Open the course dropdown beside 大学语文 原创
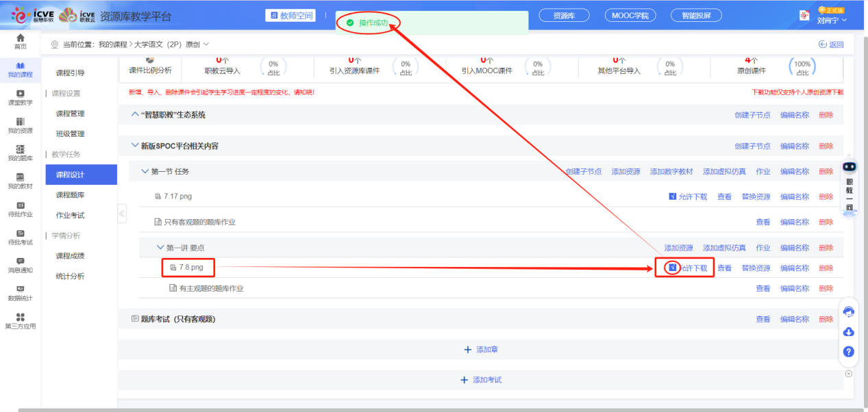 point(206,44)
